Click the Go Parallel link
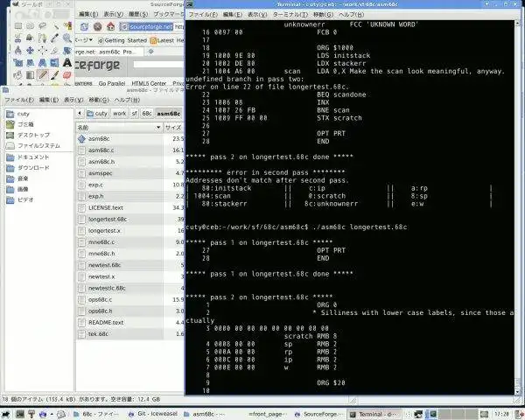This screenshot has width=525, height=420. 112,83
